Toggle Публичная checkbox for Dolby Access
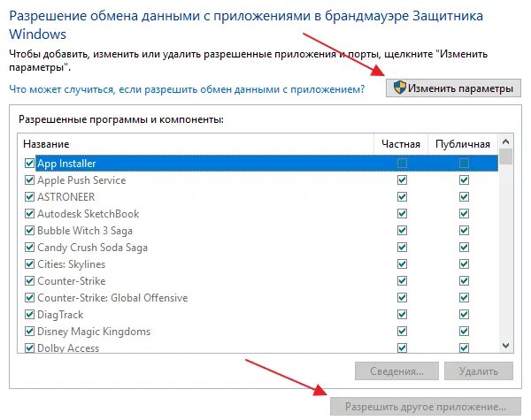531x420 pixels. (464, 347)
